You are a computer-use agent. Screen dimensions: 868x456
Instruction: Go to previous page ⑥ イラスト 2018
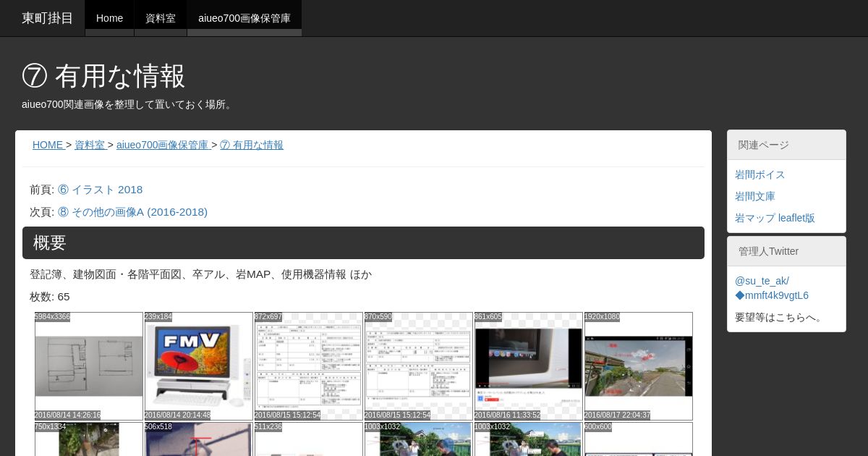point(100,190)
